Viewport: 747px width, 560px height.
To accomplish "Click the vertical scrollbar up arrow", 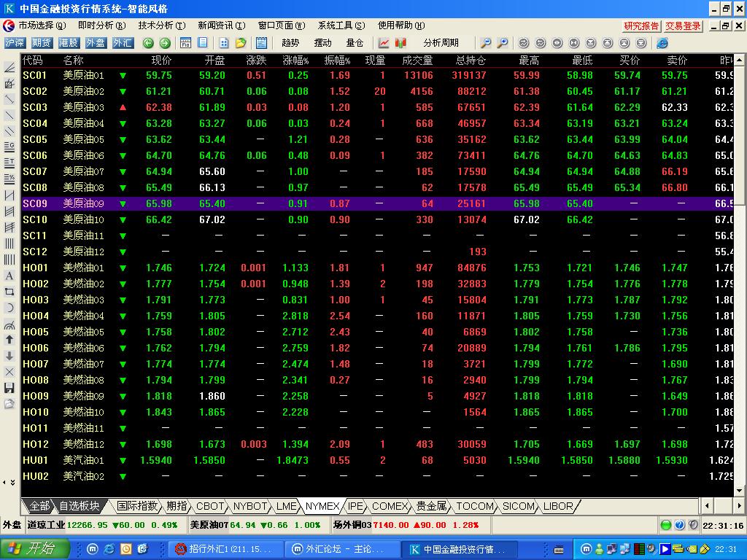I will pyautogui.click(x=740, y=60).
